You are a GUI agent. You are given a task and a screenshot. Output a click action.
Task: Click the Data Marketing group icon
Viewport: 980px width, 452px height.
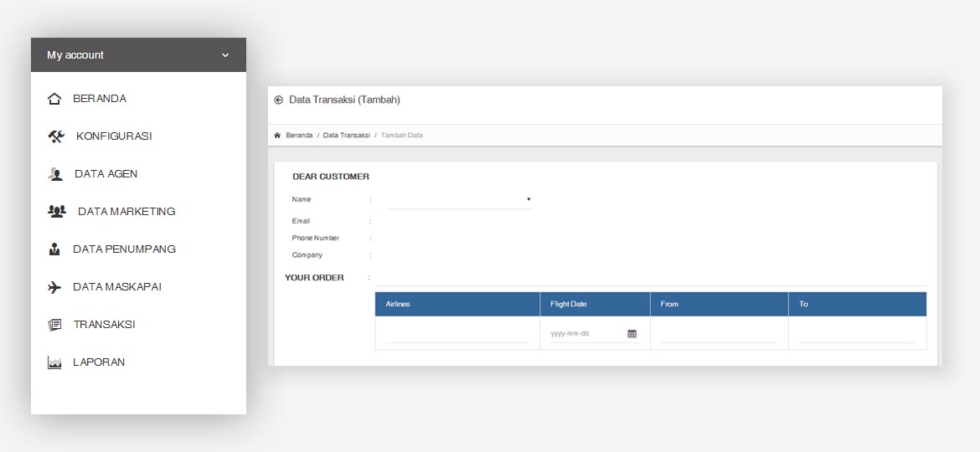click(57, 211)
